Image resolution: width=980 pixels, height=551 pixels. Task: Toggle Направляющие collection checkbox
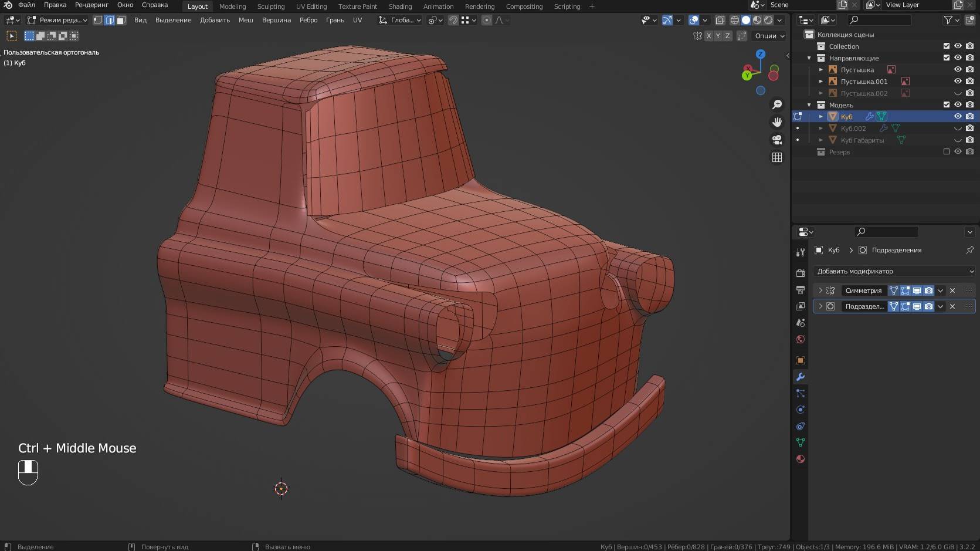pyautogui.click(x=946, y=58)
